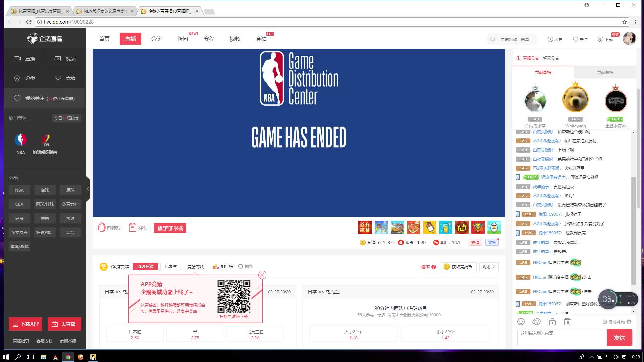Select the juice drink gift
This screenshot has height=362, width=644.
(x=445, y=227)
